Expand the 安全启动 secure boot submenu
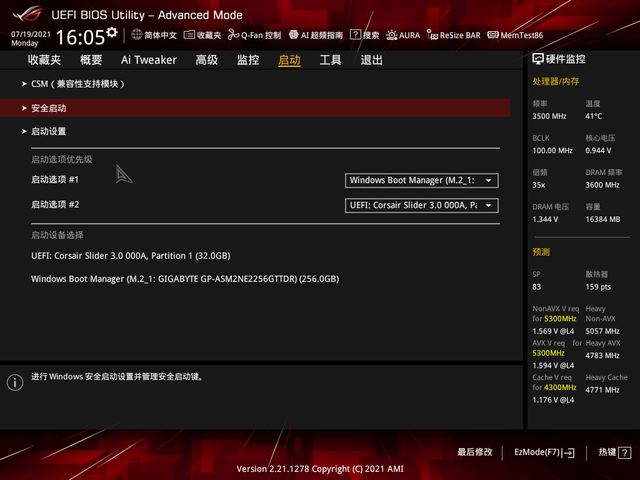 255,108
